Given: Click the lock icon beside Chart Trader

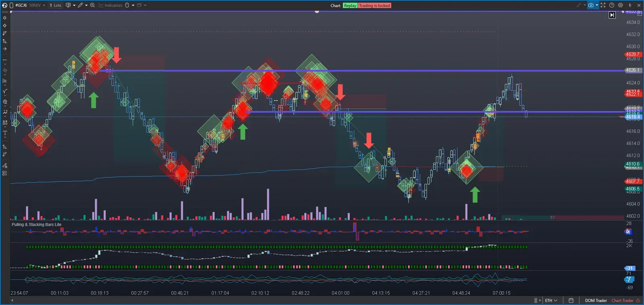Looking at the screenshot, I should 638,301.
